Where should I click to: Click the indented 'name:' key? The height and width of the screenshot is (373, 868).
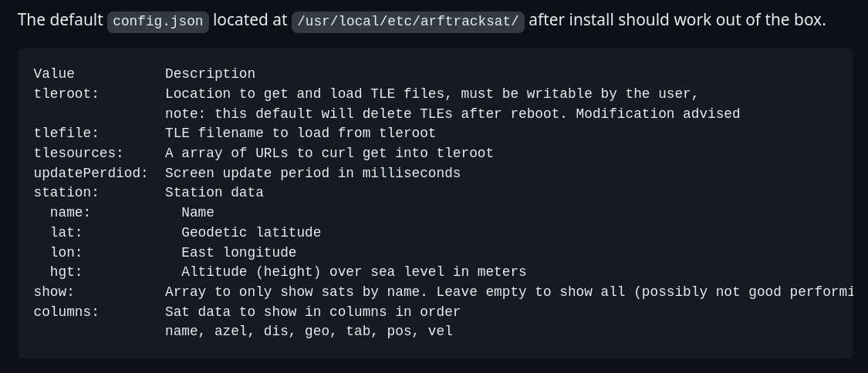point(70,213)
